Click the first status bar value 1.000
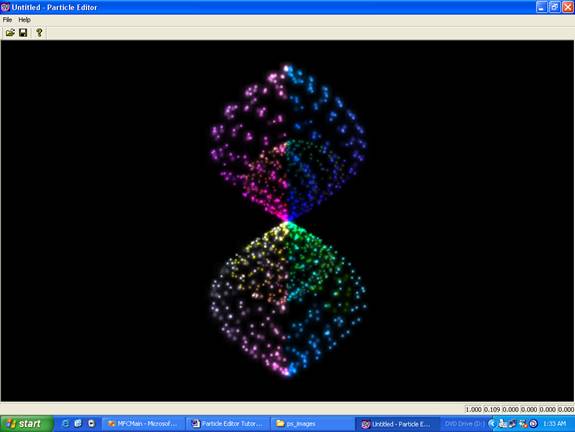Screen dimensions: 575x432 473,409
